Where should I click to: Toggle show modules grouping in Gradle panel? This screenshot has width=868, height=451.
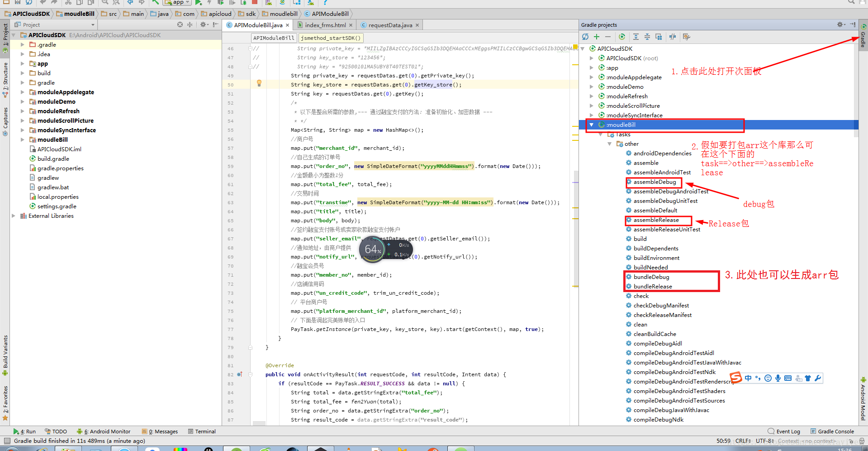[x=659, y=37]
